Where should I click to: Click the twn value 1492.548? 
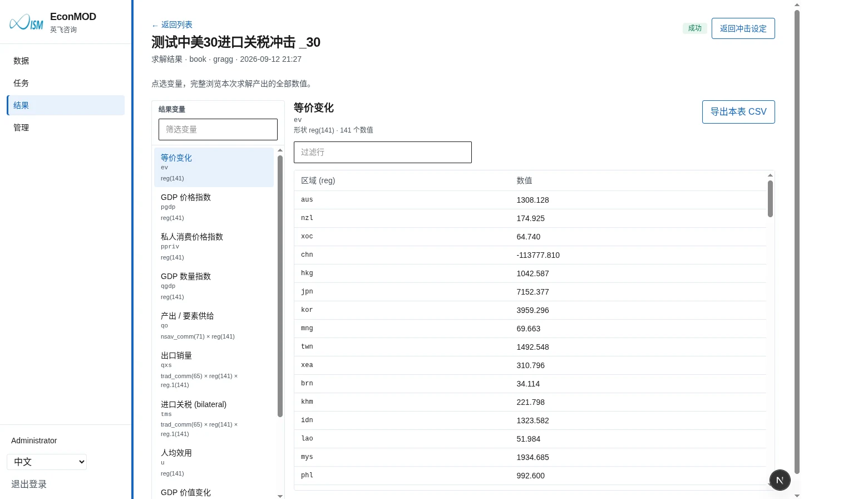(x=532, y=347)
